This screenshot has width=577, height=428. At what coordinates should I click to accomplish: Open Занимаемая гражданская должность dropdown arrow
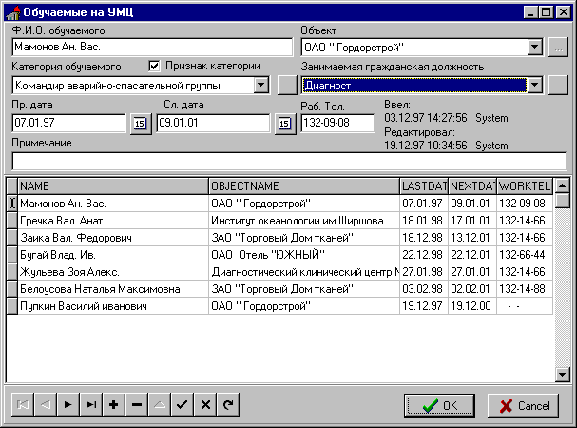point(535,85)
